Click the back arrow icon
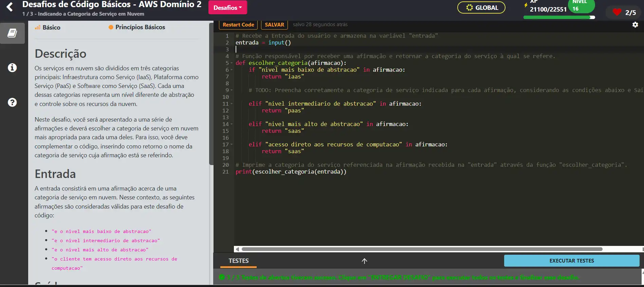644x287 pixels. coord(10,7)
